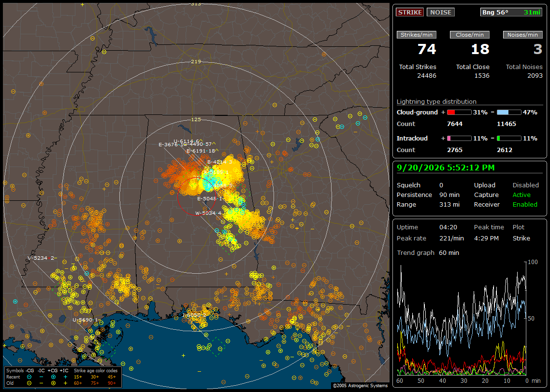Click the U-5690-1 storm marker label
Image resolution: width=550 pixels, height=392 pixels.
(x=85, y=320)
